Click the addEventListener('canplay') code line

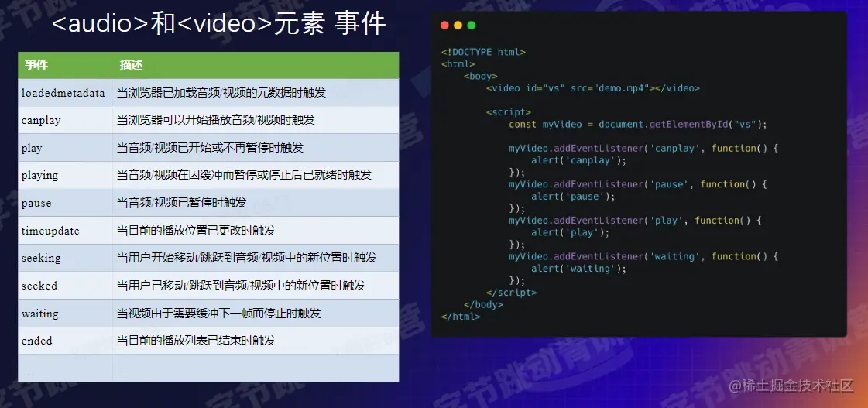643,148
